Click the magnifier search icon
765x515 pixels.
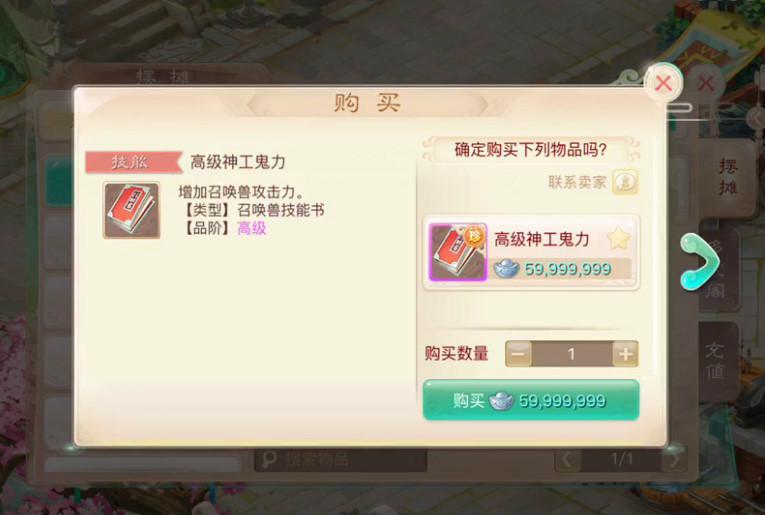269,459
